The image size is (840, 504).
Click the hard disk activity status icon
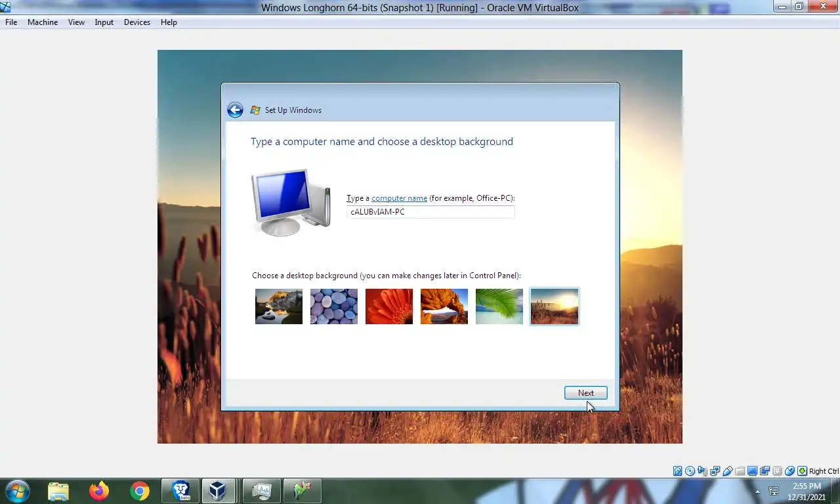pyautogui.click(x=678, y=471)
